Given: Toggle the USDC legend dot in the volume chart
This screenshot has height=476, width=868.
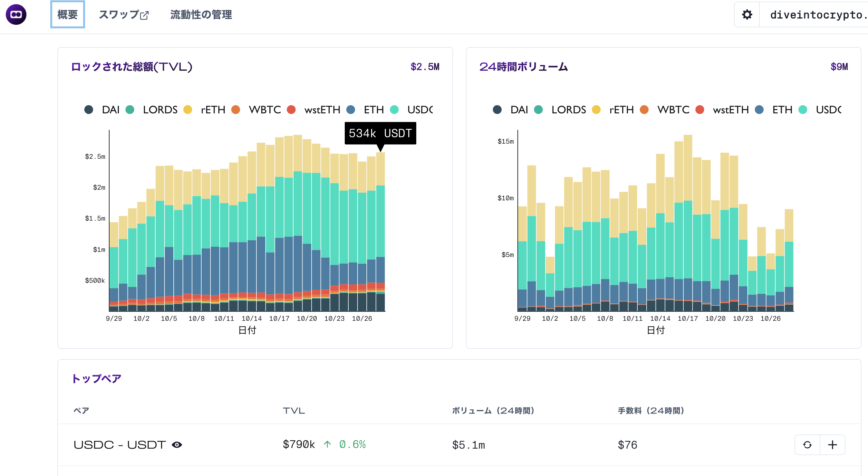Looking at the screenshot, I should pyautogui.click(x=803, y=109).
